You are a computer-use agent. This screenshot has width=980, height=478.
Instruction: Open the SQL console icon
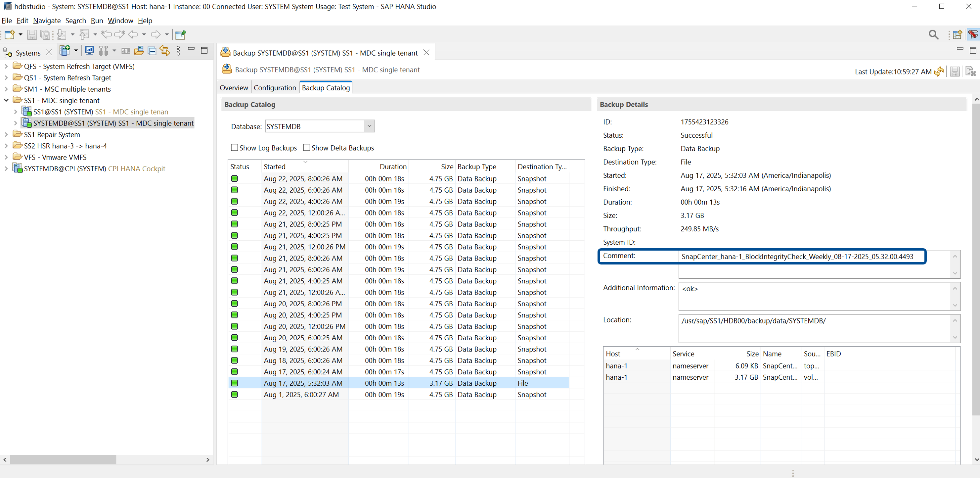[x=125, y=51]
